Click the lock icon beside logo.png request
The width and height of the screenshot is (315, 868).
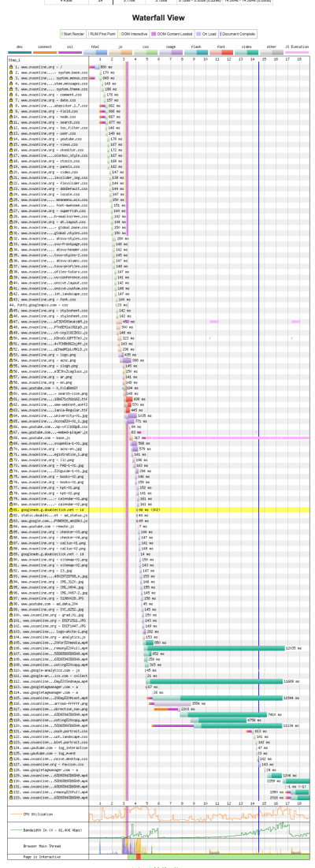(x=10, y=353)
